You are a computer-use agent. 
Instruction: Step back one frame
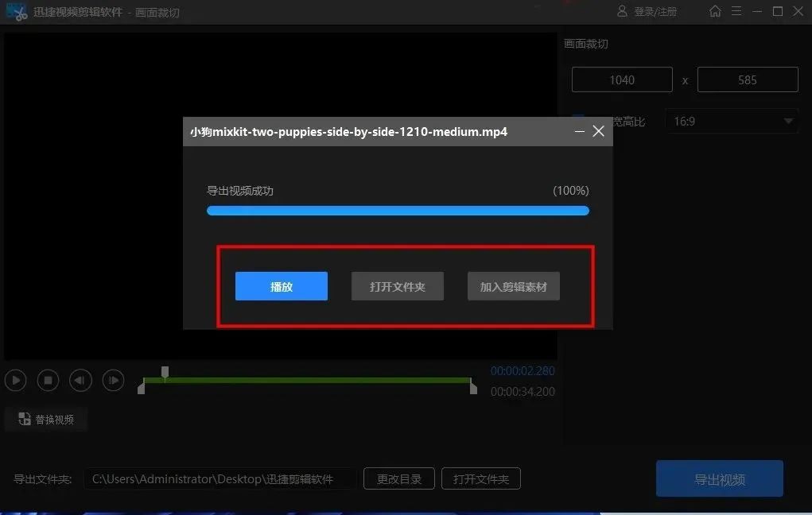click(80, 381)
